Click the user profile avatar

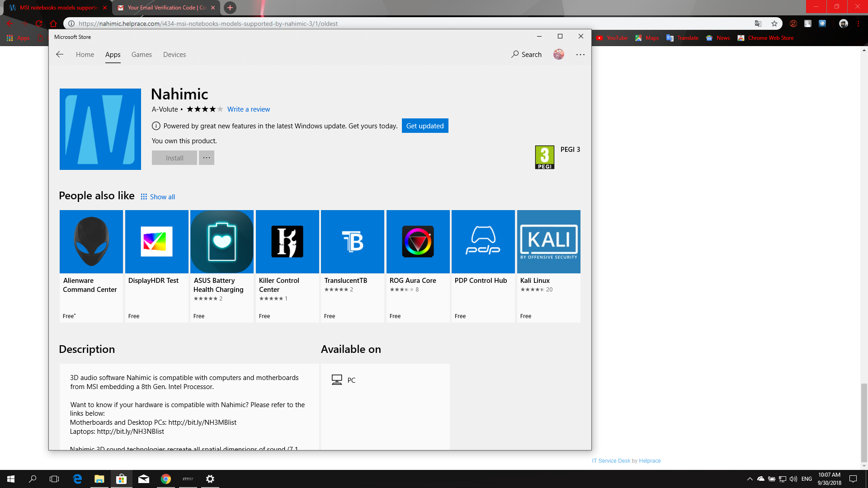(x=559, y=54)
